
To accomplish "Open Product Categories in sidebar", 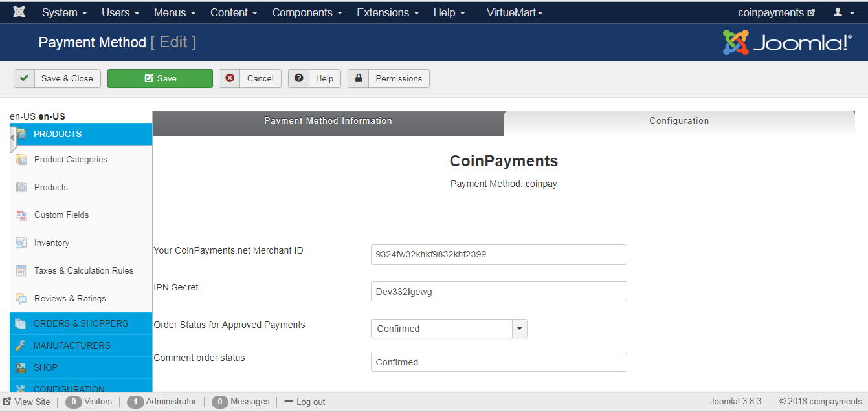I will click(71, 159).
